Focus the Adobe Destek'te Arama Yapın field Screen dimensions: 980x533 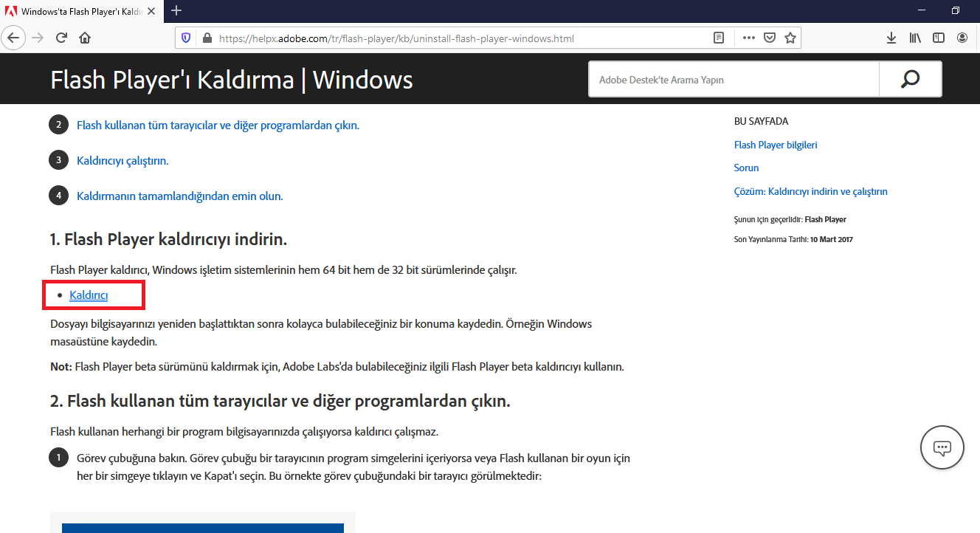pos(734,80)
